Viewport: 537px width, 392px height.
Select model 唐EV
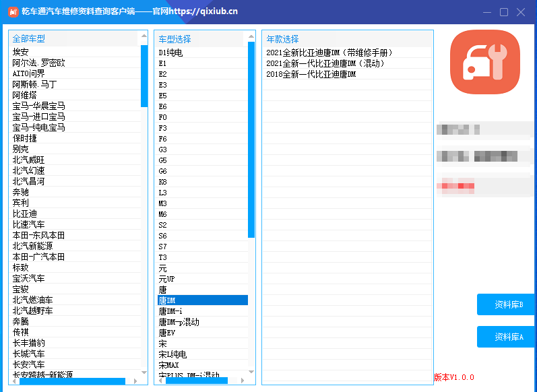click(202, 333)
